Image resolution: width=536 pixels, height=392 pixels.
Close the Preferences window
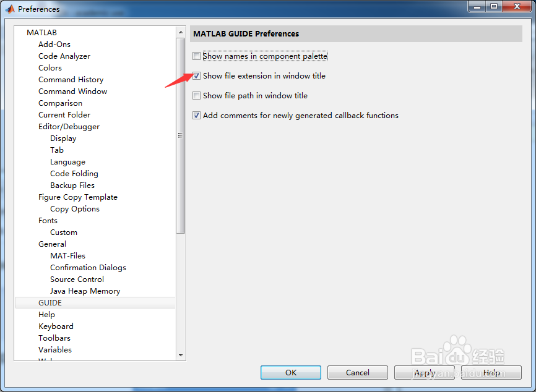coord(517,6)
